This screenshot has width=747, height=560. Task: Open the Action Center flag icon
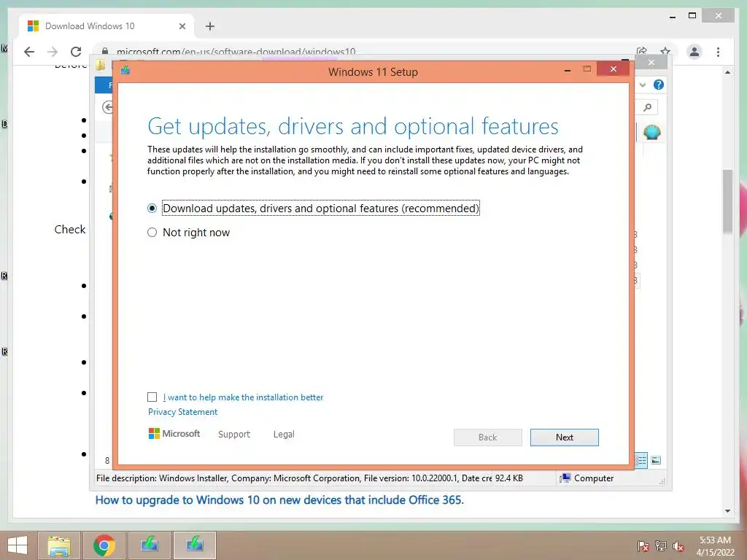643,546
